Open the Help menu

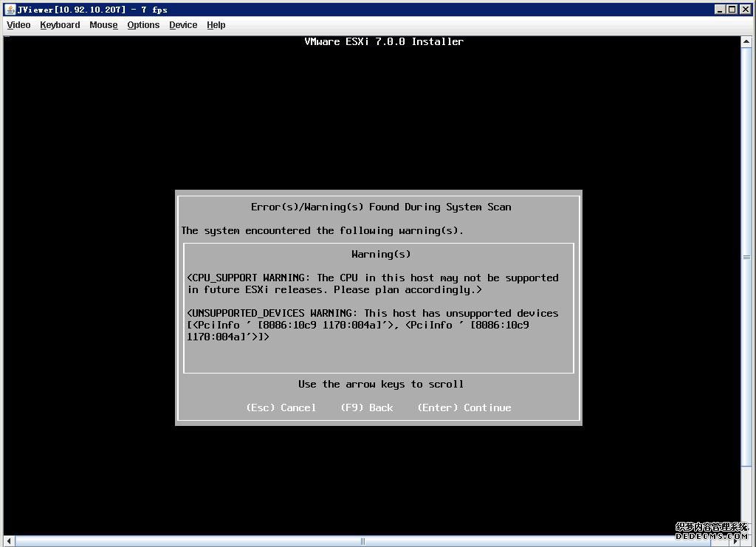click(x=216, y=24)
